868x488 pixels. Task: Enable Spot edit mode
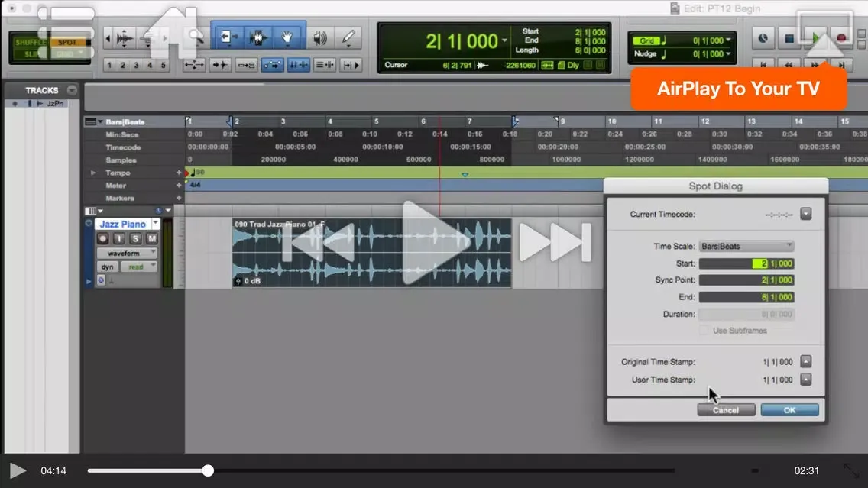point(67,42)
